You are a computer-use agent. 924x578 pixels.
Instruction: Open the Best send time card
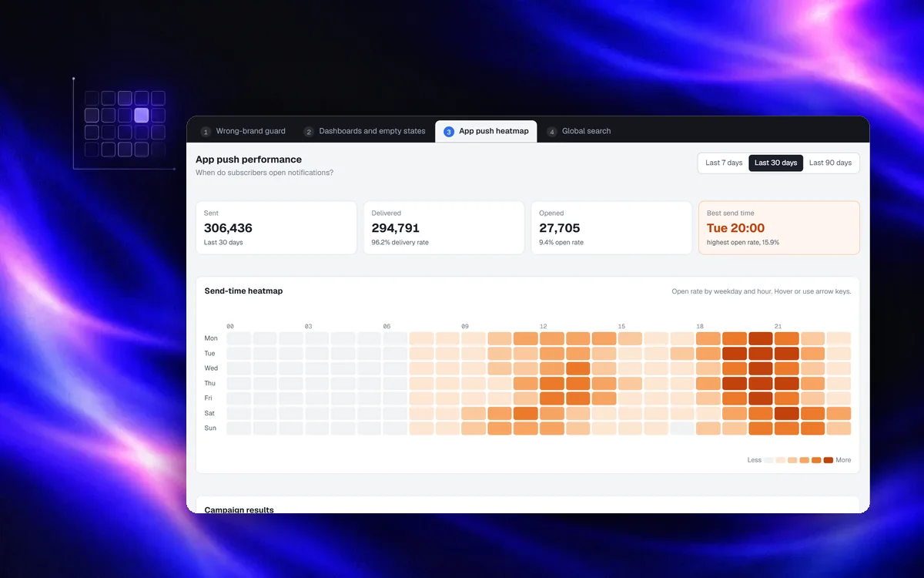click(x=778, y=227)
